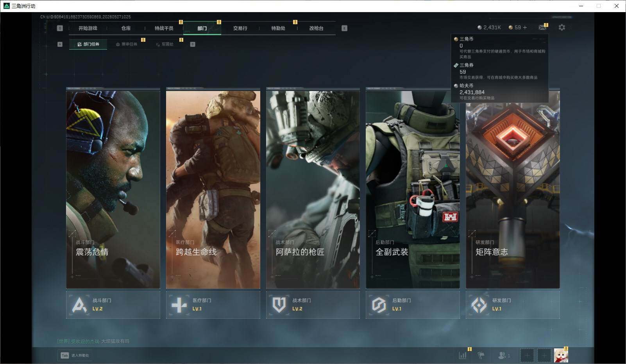Click the 医疗部门 cross emblem

click(179, 305)
